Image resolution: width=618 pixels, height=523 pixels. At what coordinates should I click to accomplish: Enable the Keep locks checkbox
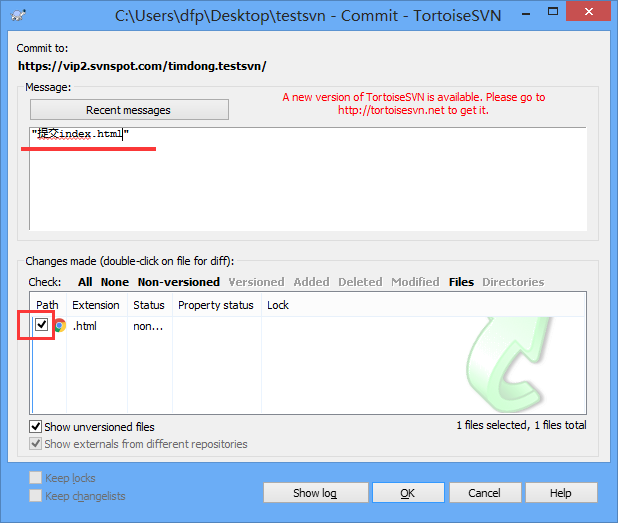pyautogui.click(x=35, y=478)
